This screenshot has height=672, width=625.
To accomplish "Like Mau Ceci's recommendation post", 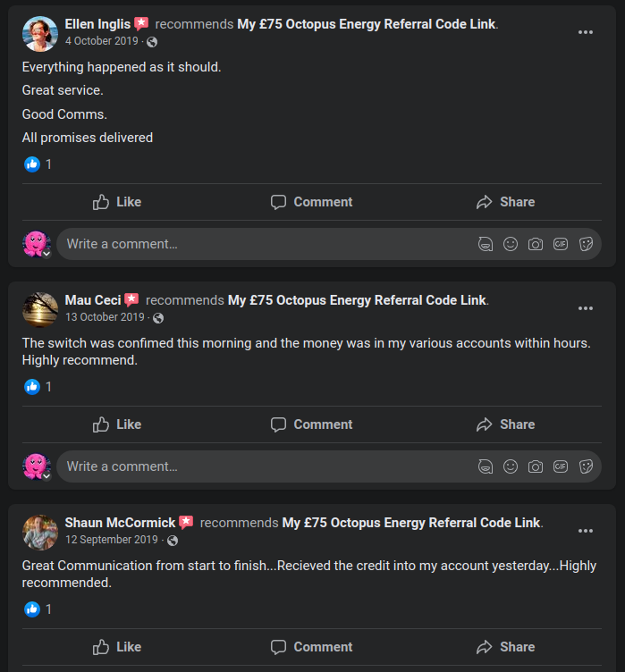I will 117,424.
